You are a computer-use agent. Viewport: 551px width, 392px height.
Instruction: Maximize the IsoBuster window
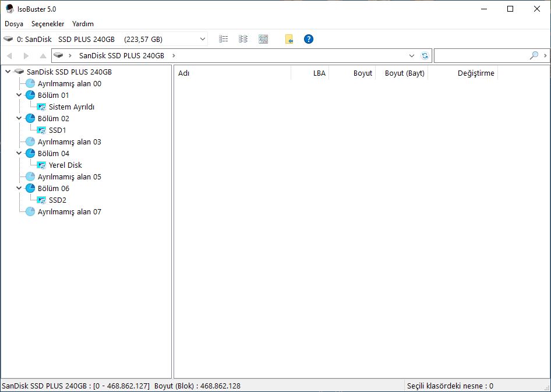(510, 9)
